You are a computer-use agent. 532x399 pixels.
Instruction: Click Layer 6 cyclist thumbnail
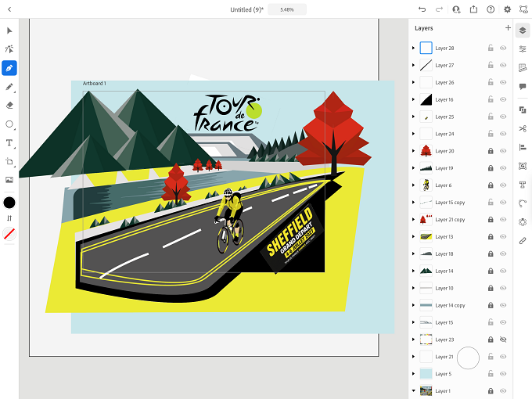pos(426,185)
